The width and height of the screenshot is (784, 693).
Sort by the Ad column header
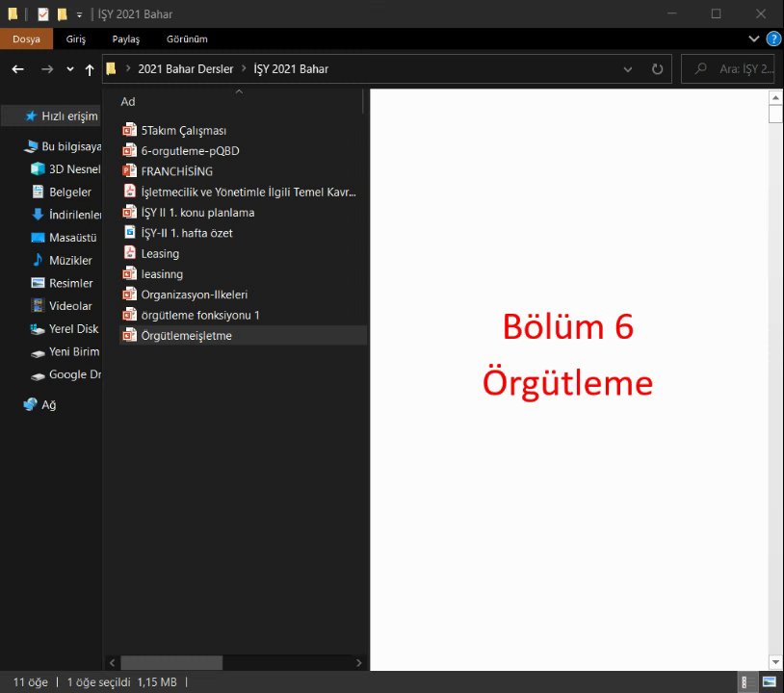click(x=128, y=102)
